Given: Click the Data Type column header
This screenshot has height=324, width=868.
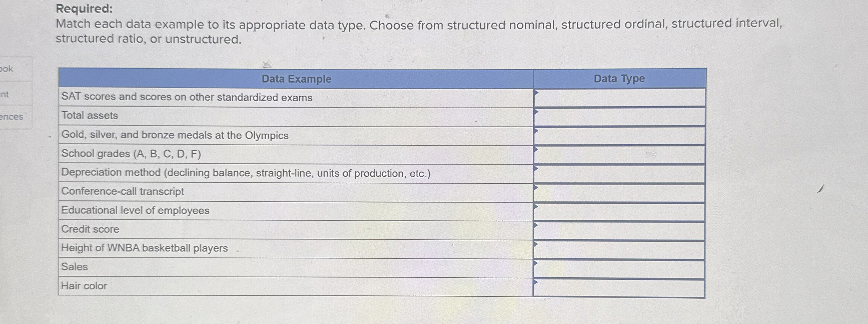Looking at the screenshot, I should point(619,78).
